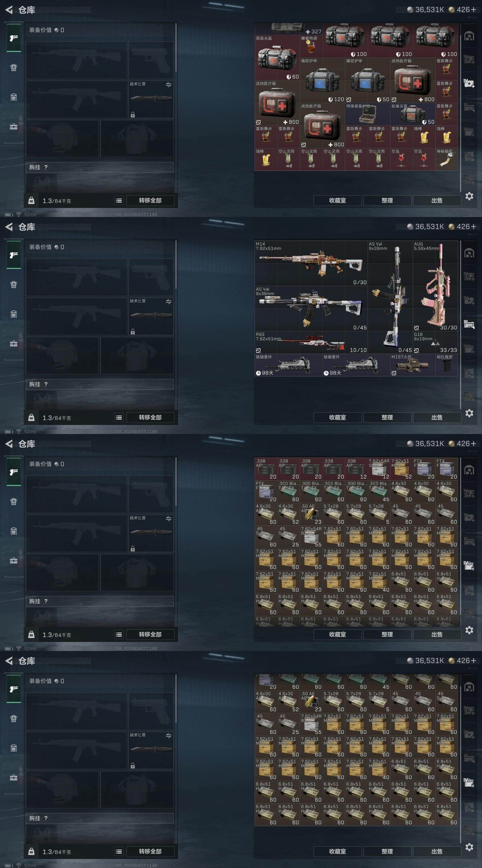The width and height of the screenshot is (482, 868).
Task: Pick the 特殊装备补给 supply crate
Action: click(x=368, y=114)
